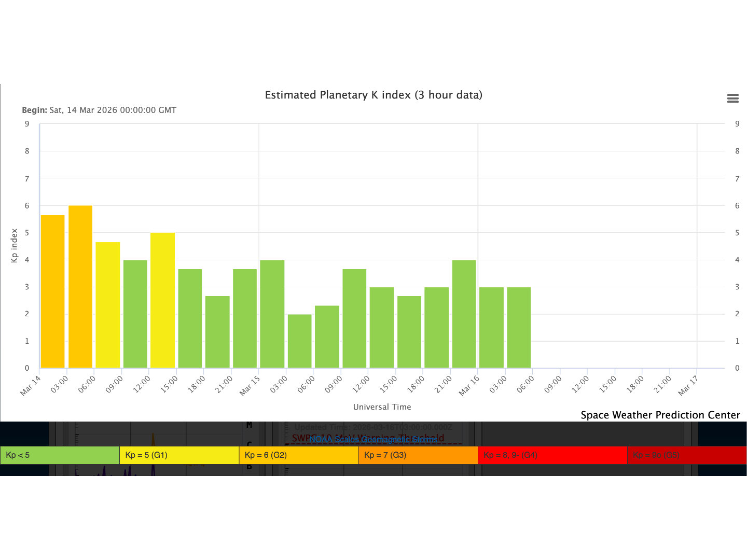Viewport: 747px width, 560px height.
Task: Click the red Kp = 8, 9- (G4) legend box
Action: (552, 455)
